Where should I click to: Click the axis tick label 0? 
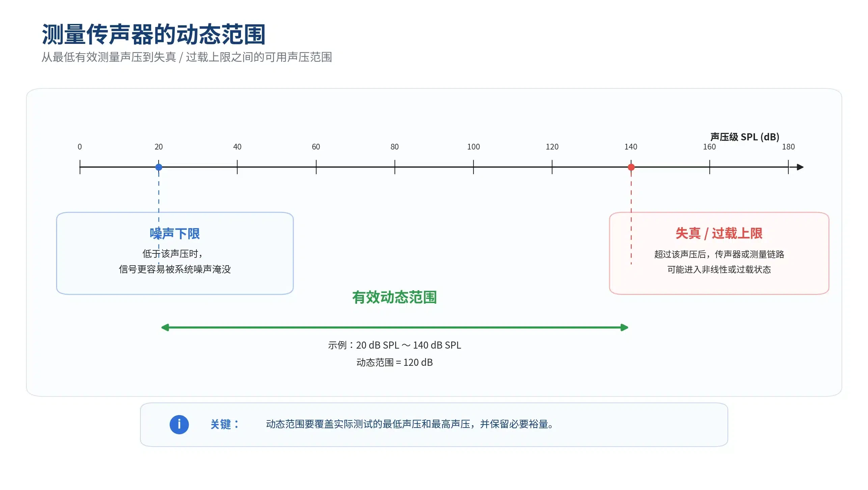tap(80, 147)
